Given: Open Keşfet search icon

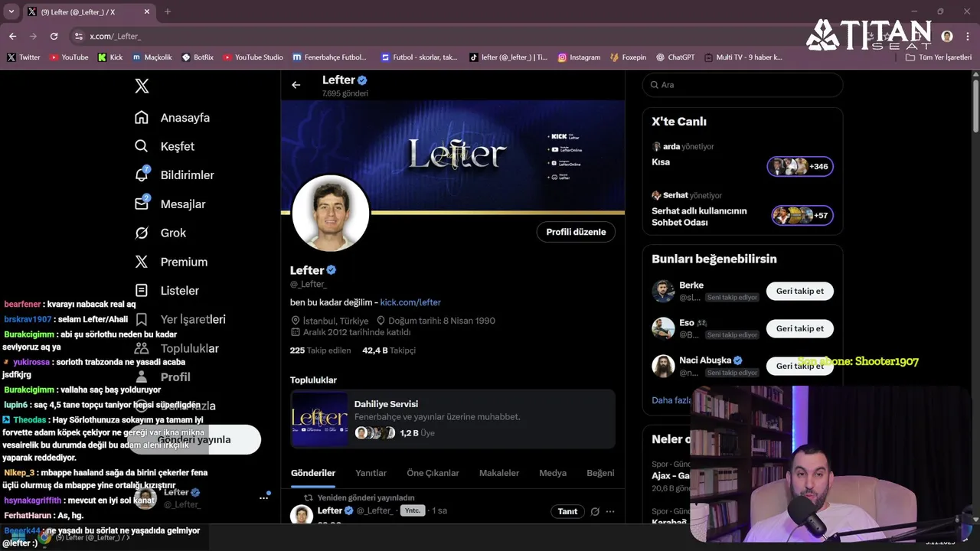Looking at the screenshot, I should pyautogui.click(x=142, y=146).
